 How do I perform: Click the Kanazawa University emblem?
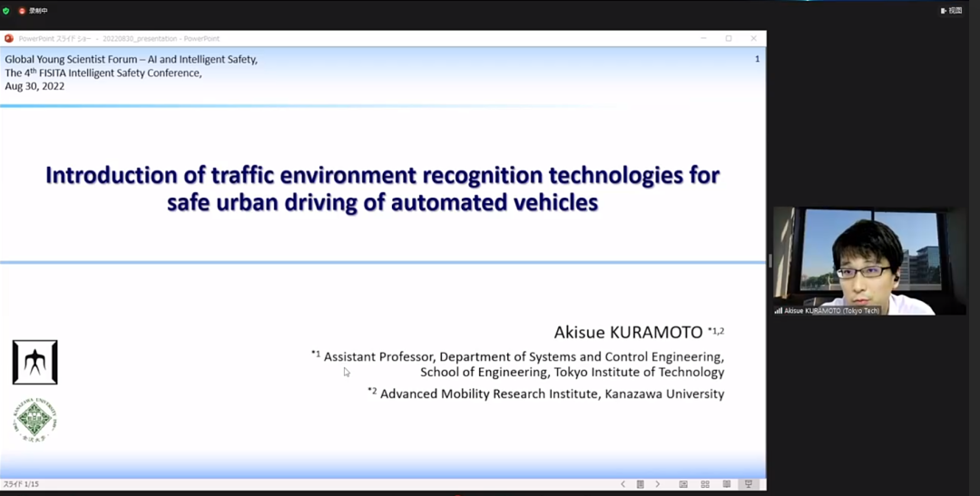pos(34,419)
